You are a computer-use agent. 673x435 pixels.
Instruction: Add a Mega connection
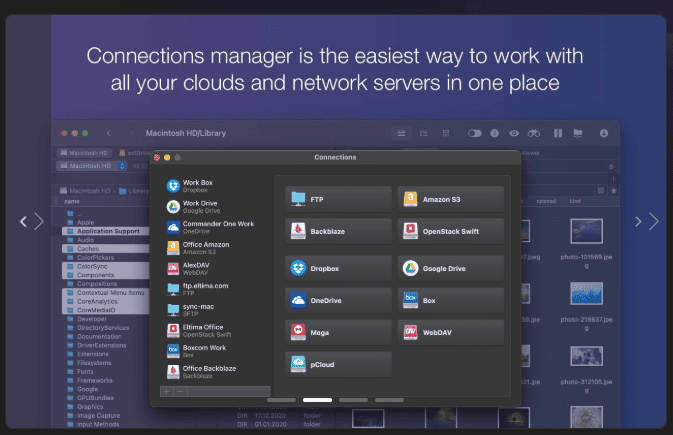[338, 332]
